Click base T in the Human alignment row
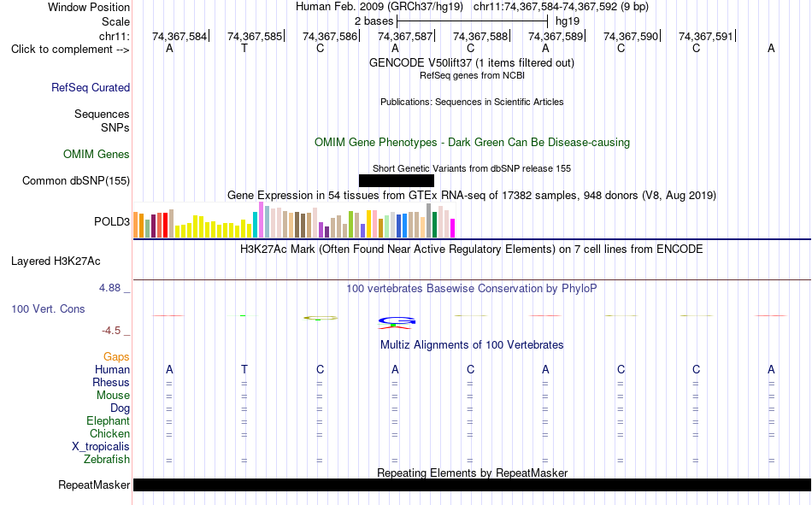Viewport: 812px width, 505px height. pos(244,369)
